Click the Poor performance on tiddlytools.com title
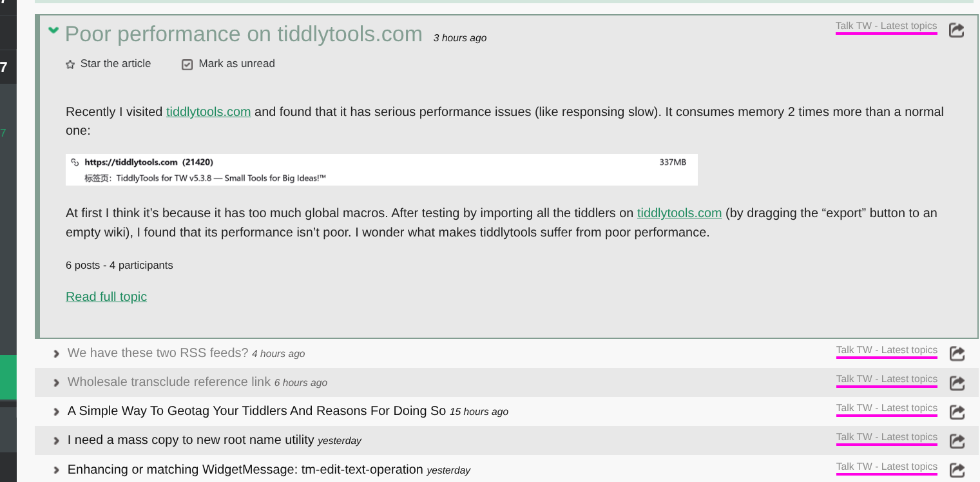Image resolution: width=980 pixels, height=482 pixels. (x=244, y=34)
